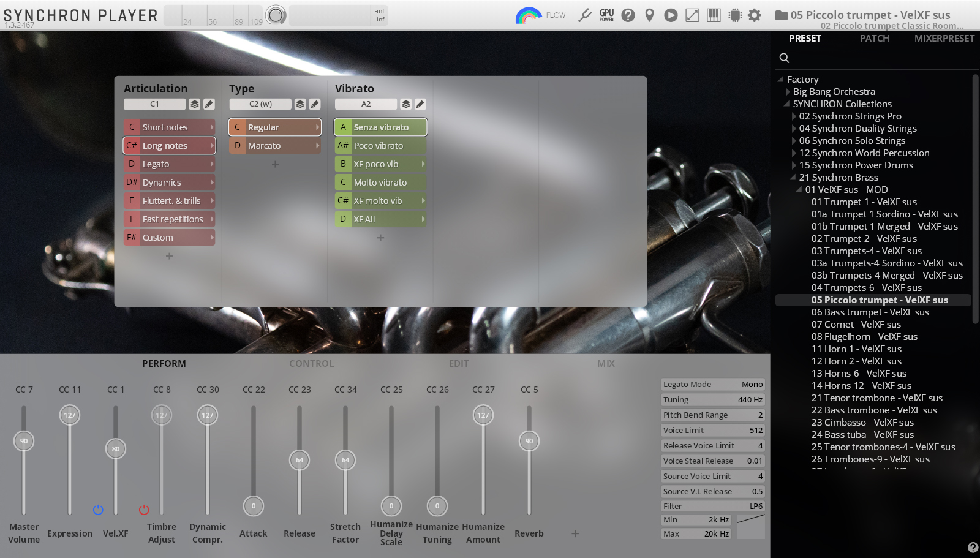Switch to the MIX tab

pos(606,364)
